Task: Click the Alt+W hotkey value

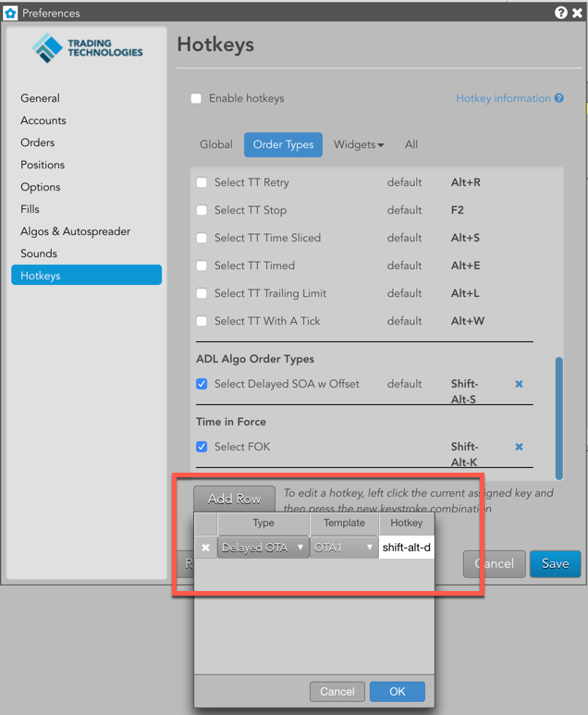Action: pos(467,321)
